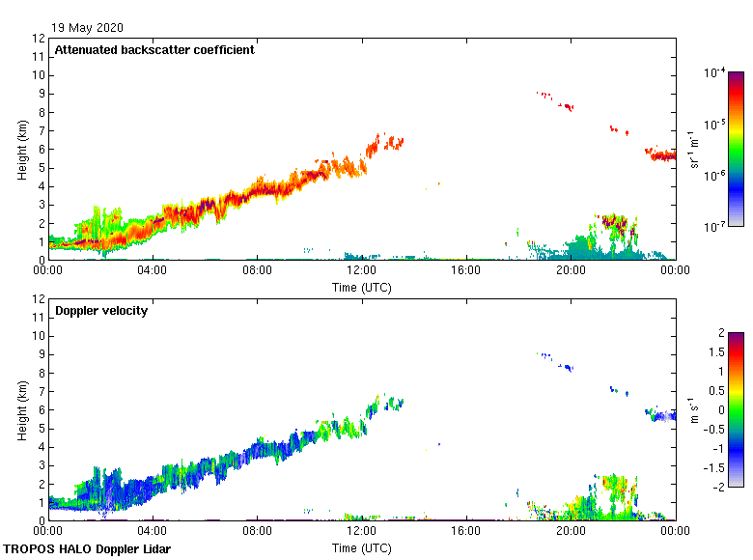
Task: Click the "sr⁻¹ m⁻¹" unit label beside backscatter colorbar
Action: click(x=695, y=149)
